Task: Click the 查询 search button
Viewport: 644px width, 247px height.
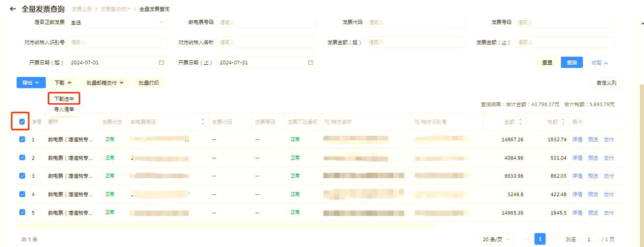Action: (x=572, y=63)
